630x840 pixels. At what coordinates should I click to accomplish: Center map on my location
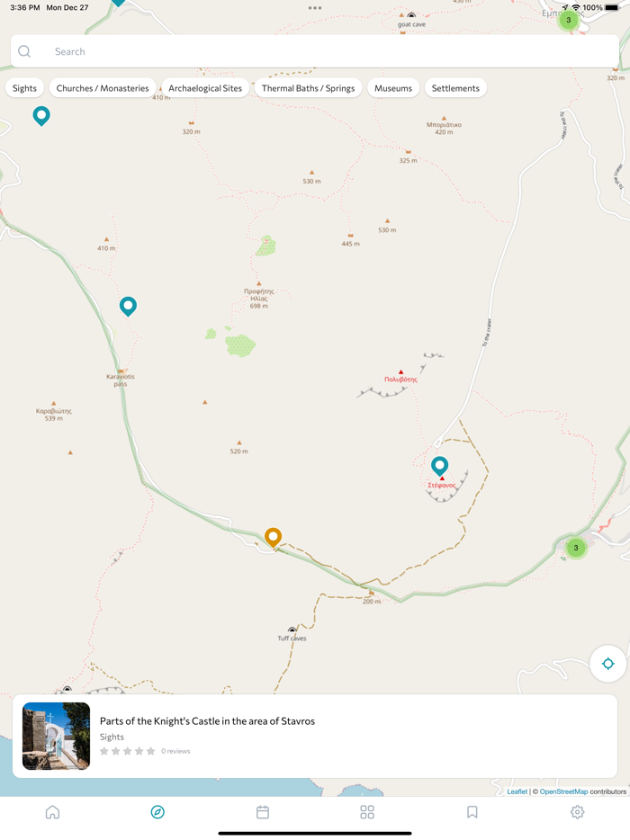(608, 664)
